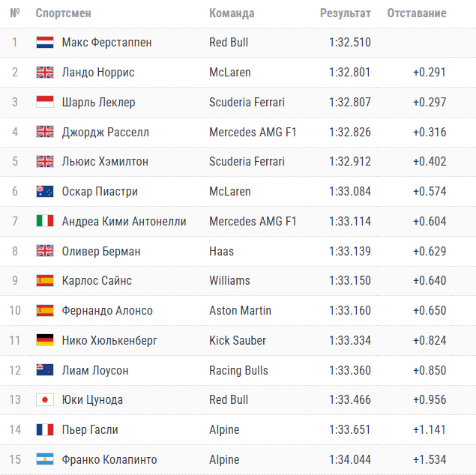Viewport: 476px width, 475px height.
Task: Click Haas team in Берман row
Action: tap(221, 251)
